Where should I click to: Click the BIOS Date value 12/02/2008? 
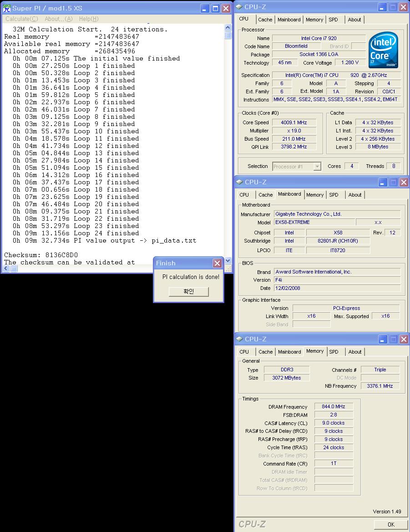click(x=337, y=288)
